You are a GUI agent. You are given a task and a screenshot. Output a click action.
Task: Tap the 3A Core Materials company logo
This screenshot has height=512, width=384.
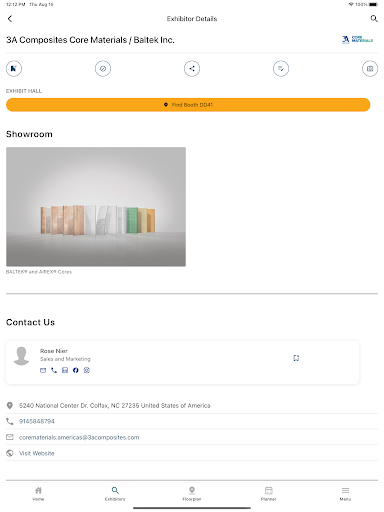coord(357,40)
